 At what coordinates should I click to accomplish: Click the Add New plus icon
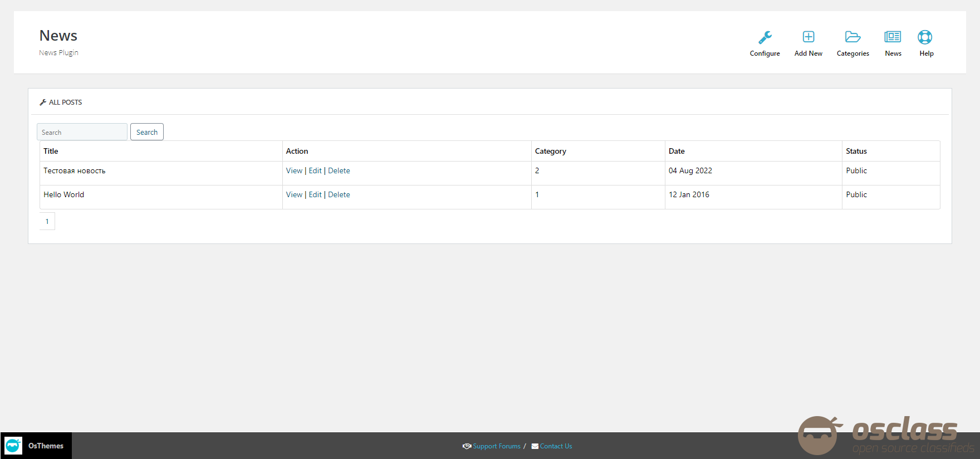click(x=808, y=37)
